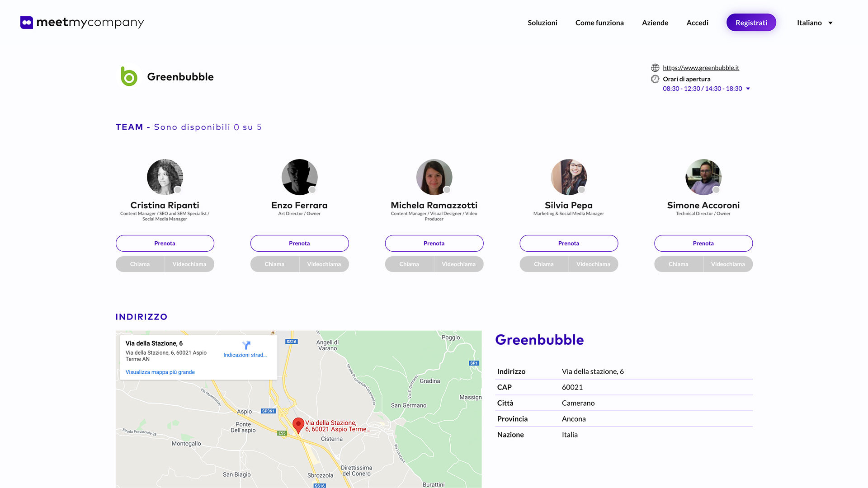Book Michela Ramazzotti with Prenota
This screenshot has width=868, height=488.
point(434,243)
